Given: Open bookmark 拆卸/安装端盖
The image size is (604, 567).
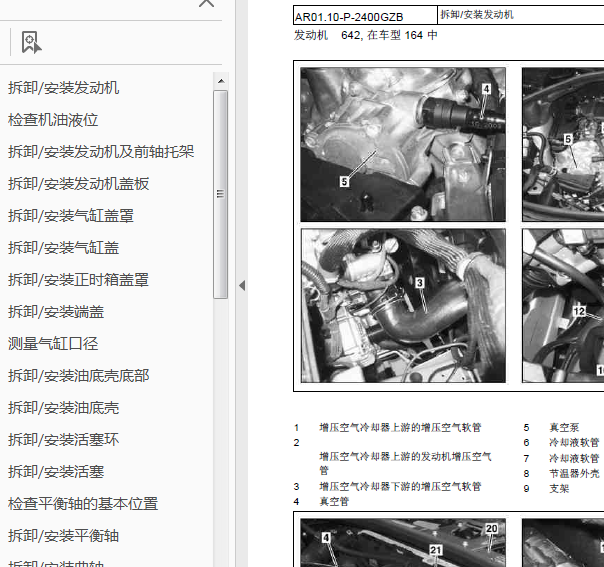Looking at the screenshot, I should (x=56, y=312).
